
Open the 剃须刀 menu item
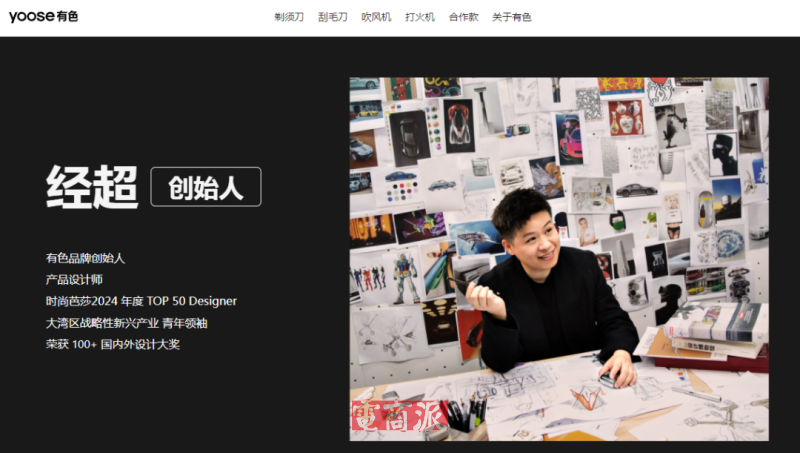pyautogui.click(x=289, y=17)
